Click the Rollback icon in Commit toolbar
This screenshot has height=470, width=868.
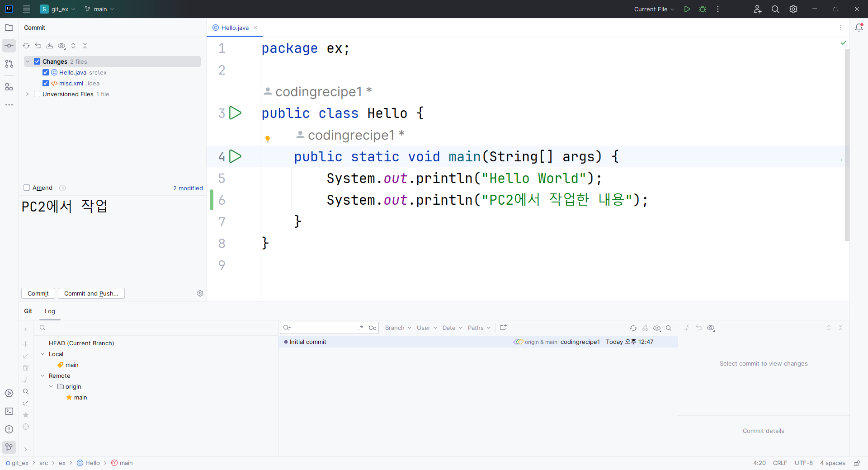point(38,46)
